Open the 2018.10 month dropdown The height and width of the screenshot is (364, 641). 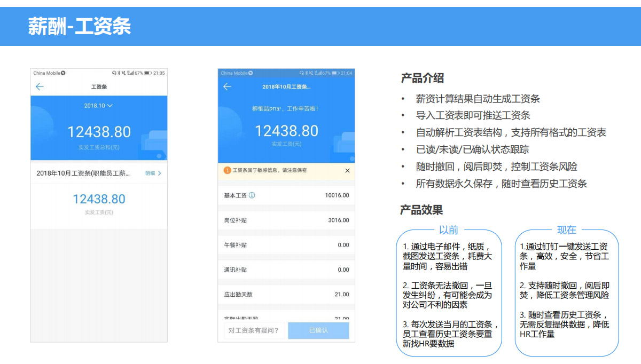tap(98, 106)
